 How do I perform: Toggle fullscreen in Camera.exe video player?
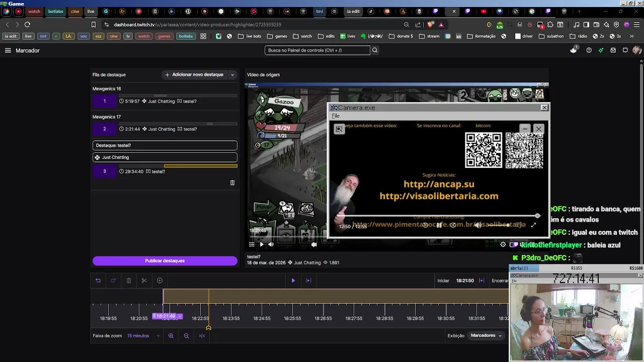coord(533,225)
